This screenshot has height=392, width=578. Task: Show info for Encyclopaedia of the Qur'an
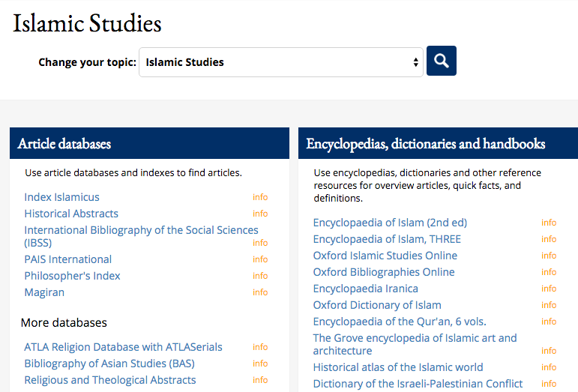pos(549,322)
